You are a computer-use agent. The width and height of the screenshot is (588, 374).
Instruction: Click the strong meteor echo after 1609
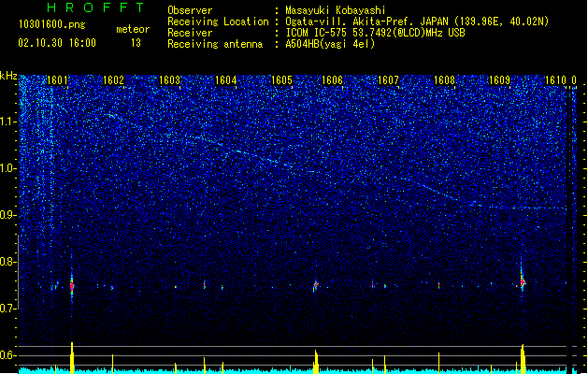[x=523, y=281]
